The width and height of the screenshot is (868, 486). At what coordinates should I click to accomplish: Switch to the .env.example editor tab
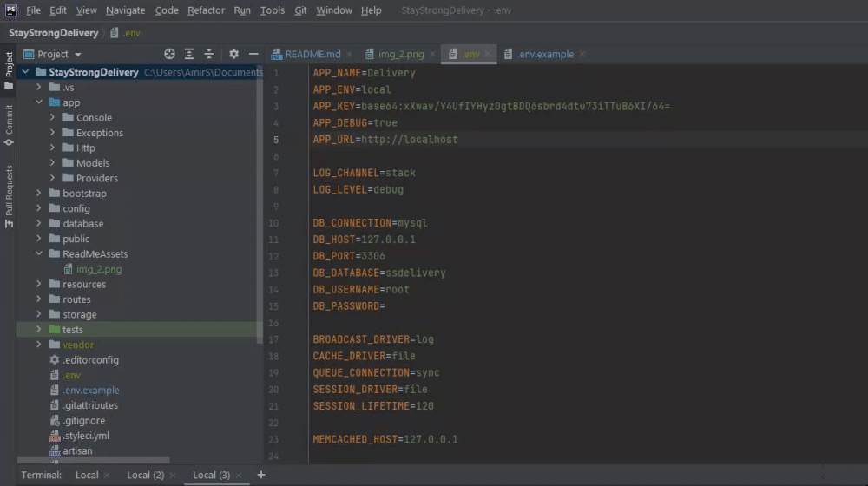click(544, 54)
